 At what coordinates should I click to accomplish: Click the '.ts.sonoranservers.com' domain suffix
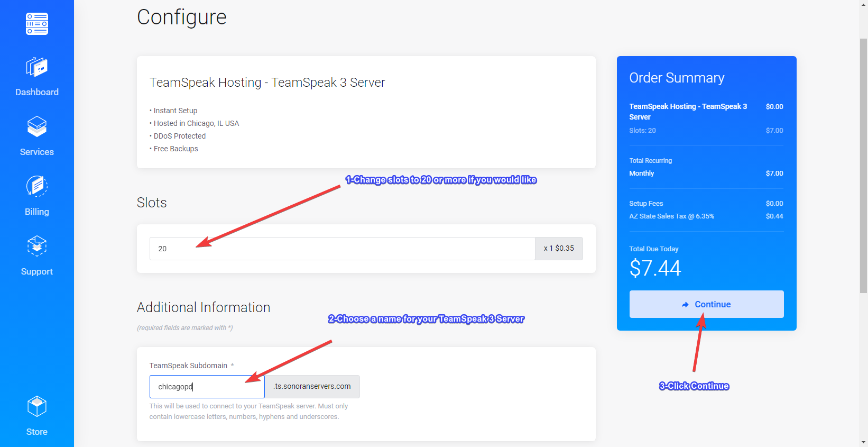pos(312,387)
